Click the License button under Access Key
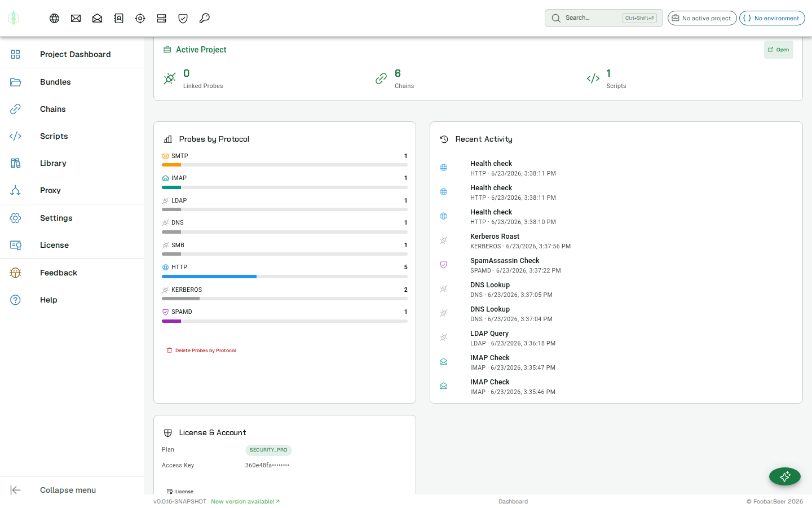 pyautogui.click(x=180, y=492)
